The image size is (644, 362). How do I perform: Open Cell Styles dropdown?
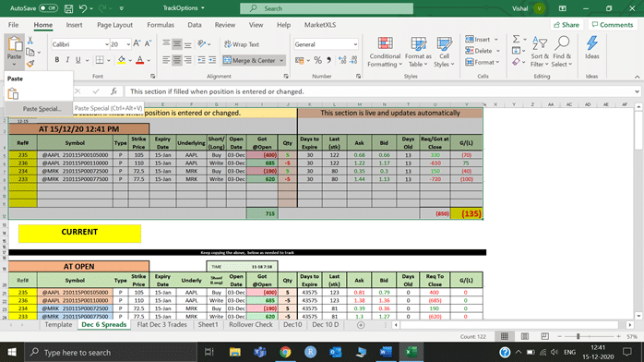(x=444, y=52)
